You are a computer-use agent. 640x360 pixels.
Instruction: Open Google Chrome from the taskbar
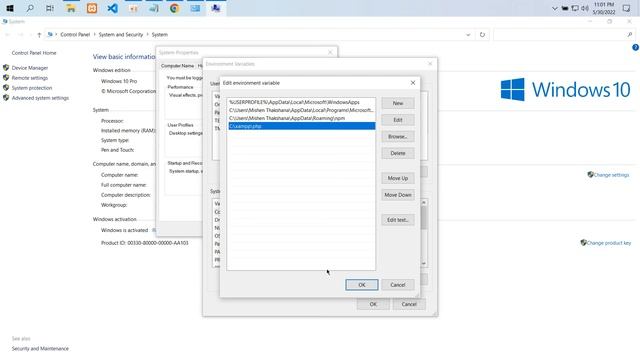click(175, 8)
